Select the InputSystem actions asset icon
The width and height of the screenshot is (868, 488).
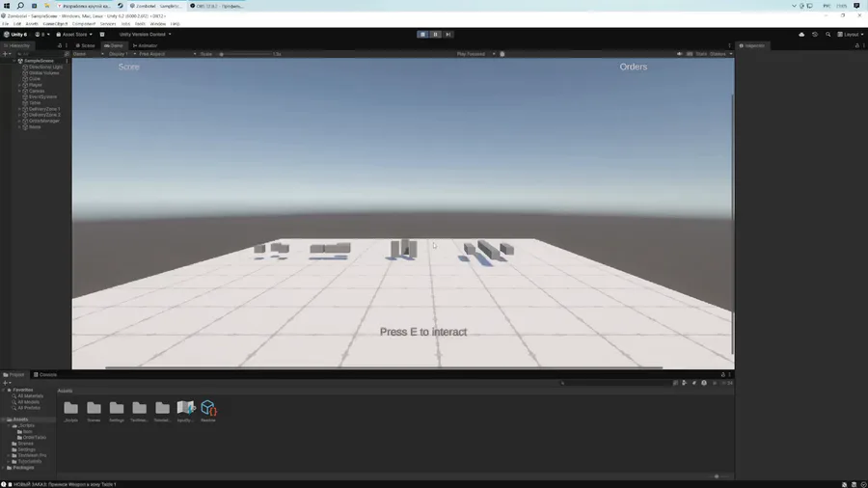tap(185, 411)
